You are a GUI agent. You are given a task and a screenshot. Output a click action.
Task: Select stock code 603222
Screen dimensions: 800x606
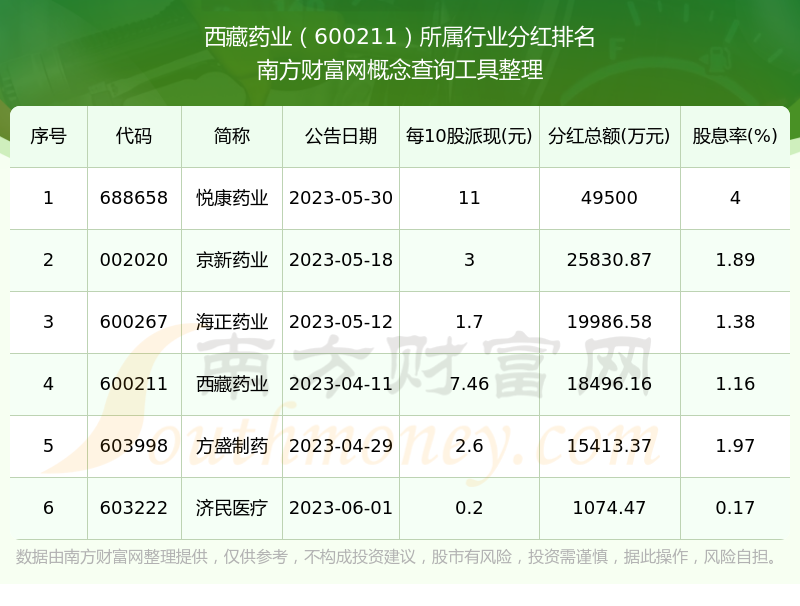point(134,508)
